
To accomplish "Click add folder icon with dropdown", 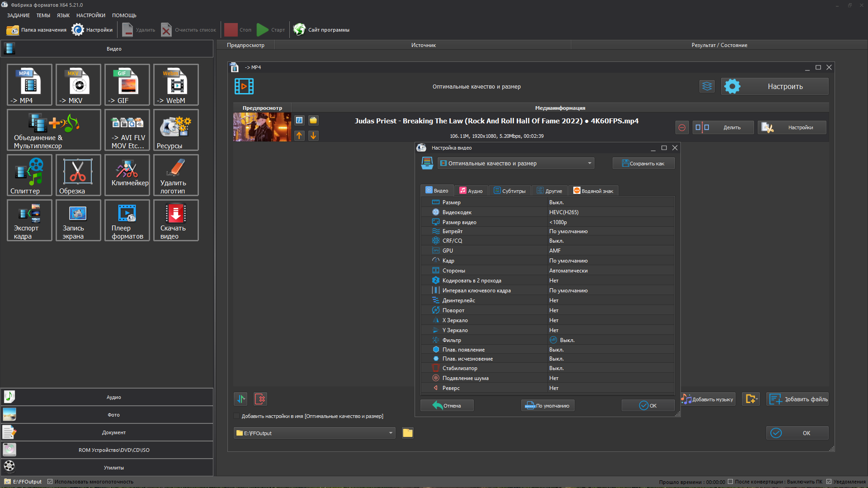I will tap(751, 399).
